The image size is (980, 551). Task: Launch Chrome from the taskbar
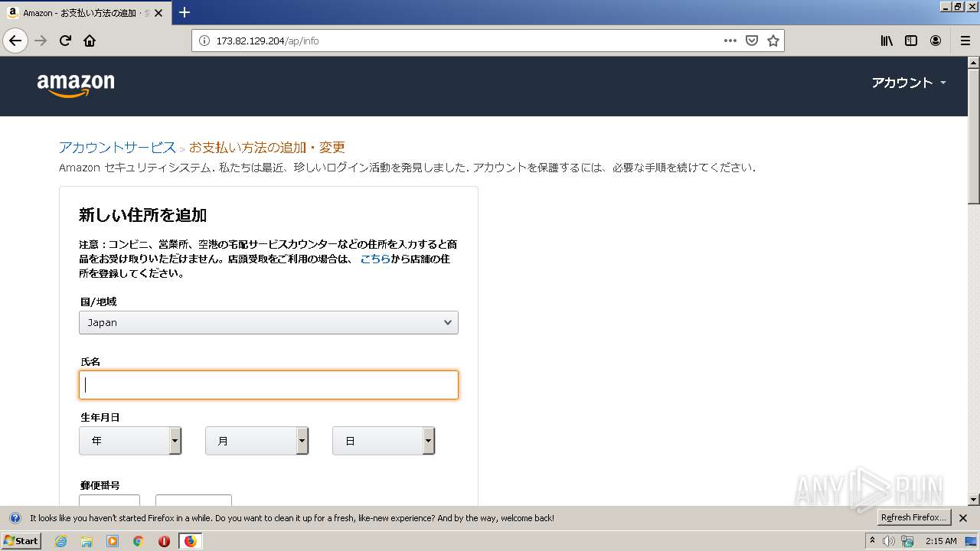coord(138,541)
